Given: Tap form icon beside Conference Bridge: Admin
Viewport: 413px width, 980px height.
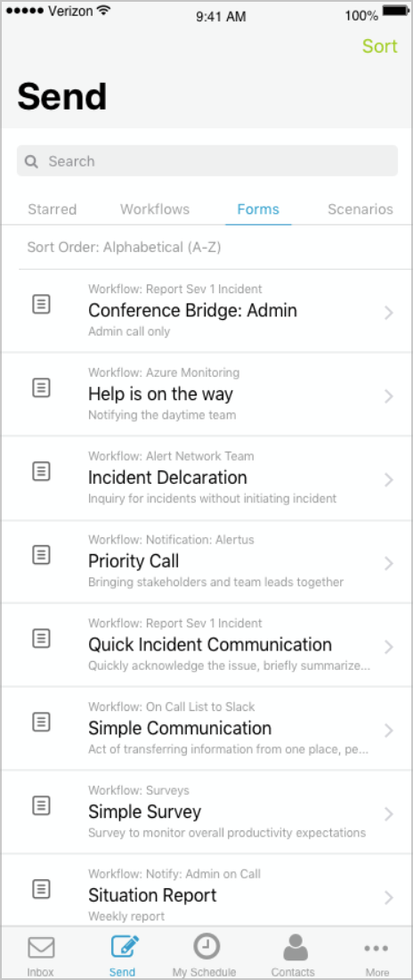Looking at the screenshot, I should [x=41, y=305].
